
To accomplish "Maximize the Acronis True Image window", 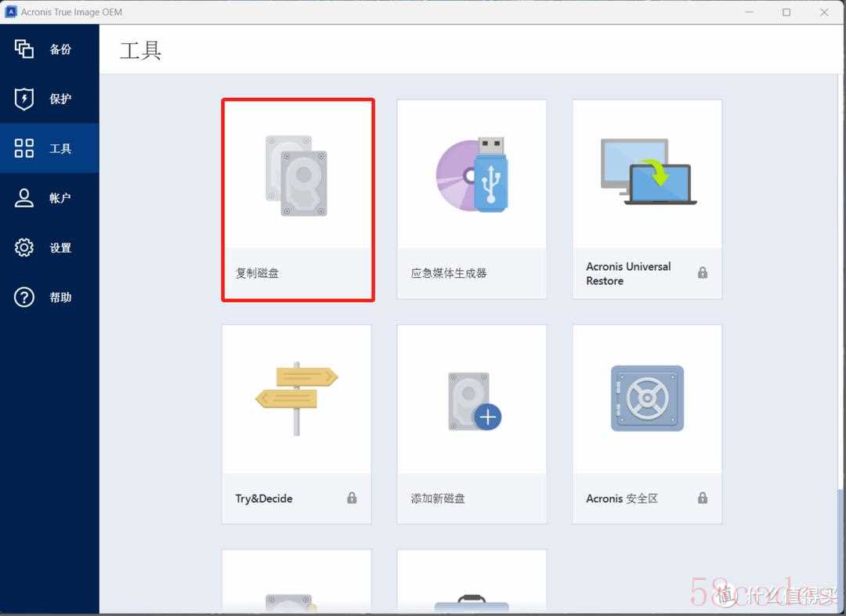I will 786,12.
